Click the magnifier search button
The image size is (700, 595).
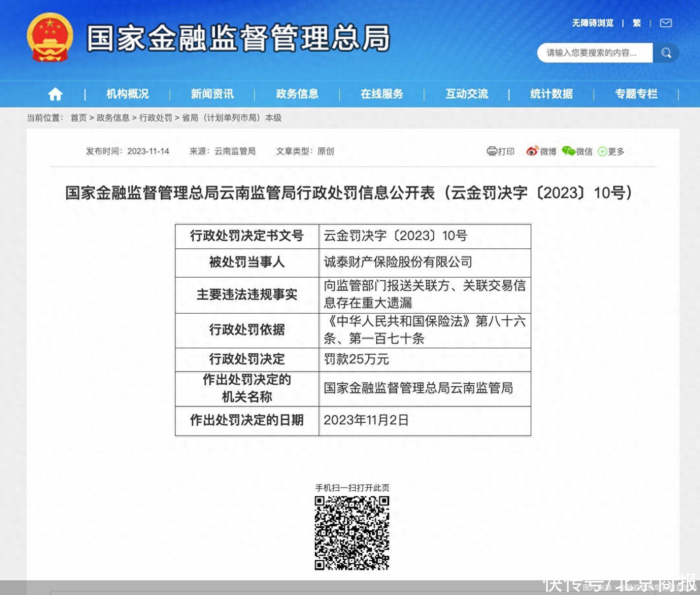(x=666, y=53)
